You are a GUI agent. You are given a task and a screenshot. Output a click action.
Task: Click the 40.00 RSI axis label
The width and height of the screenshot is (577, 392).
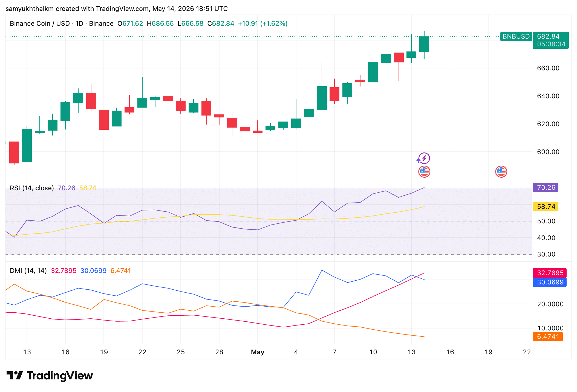coord(546,238)
